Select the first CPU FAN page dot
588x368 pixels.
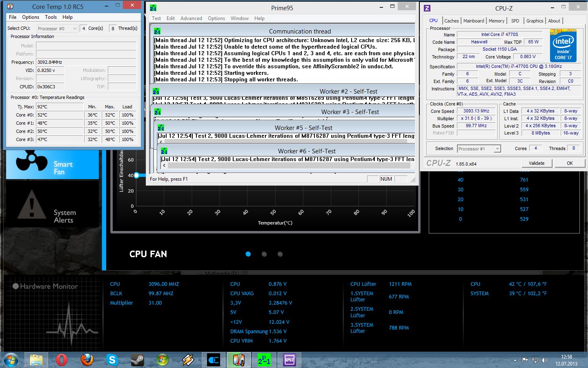(x=248, y=254)
